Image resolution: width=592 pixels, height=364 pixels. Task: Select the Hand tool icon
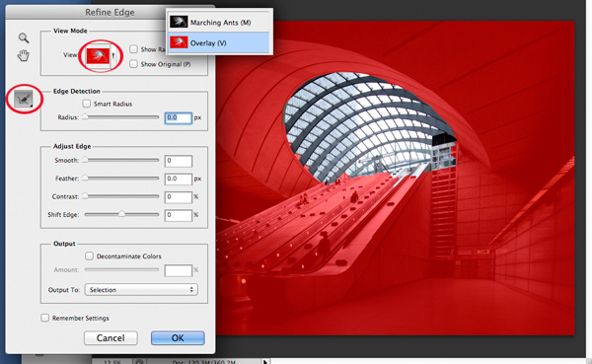[x=23, y=55]
